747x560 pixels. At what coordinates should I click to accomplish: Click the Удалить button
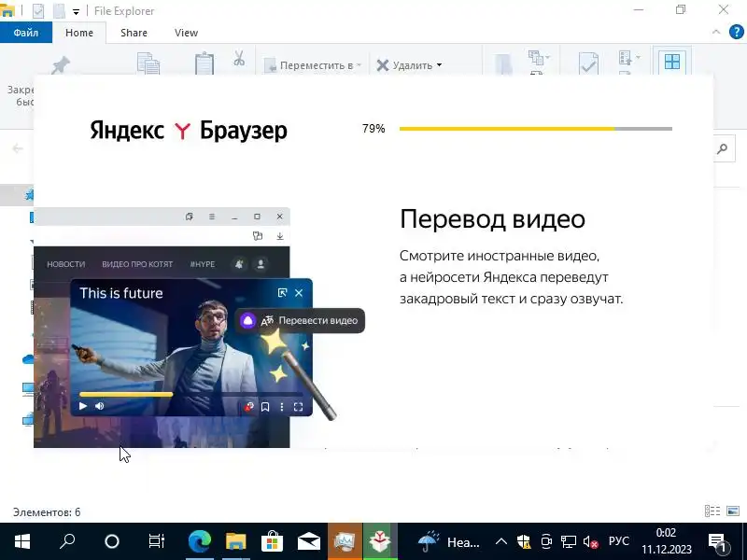404,65
